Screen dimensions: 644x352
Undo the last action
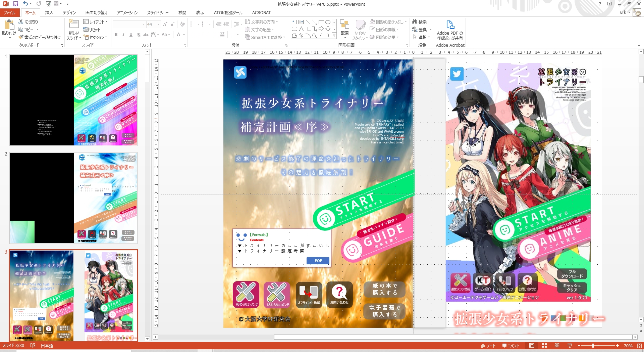[x=25, y=4]
